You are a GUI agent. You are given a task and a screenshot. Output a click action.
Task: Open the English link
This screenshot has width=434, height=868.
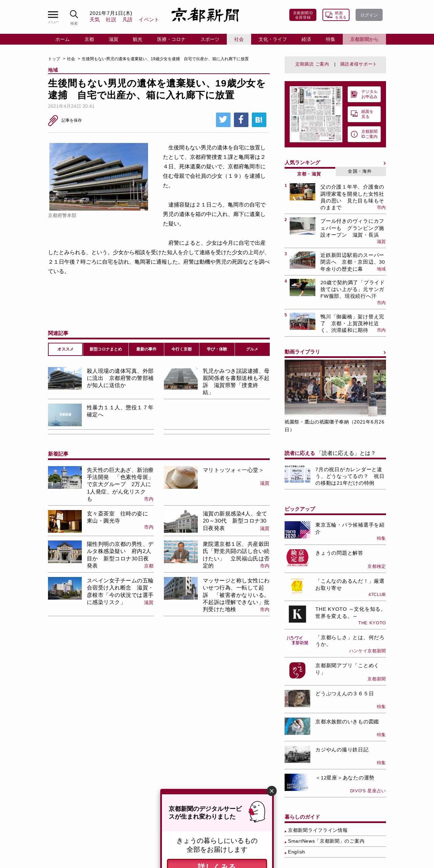296,852
